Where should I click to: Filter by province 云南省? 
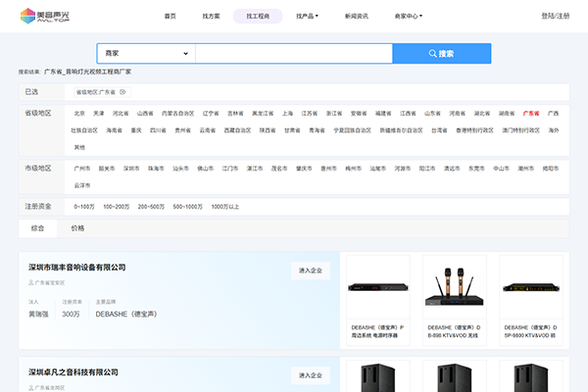click(x=208, y=130)
